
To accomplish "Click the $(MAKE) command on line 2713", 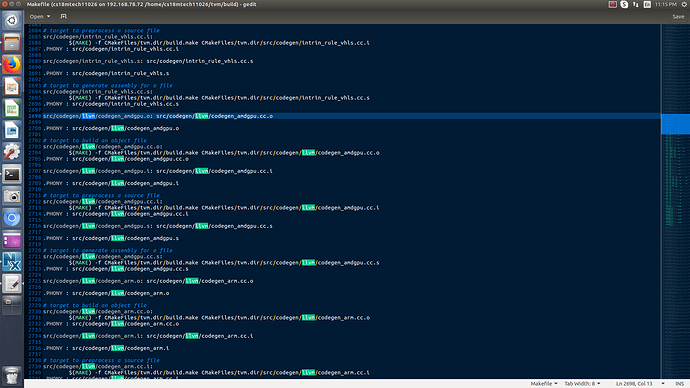I will [224, 208].
